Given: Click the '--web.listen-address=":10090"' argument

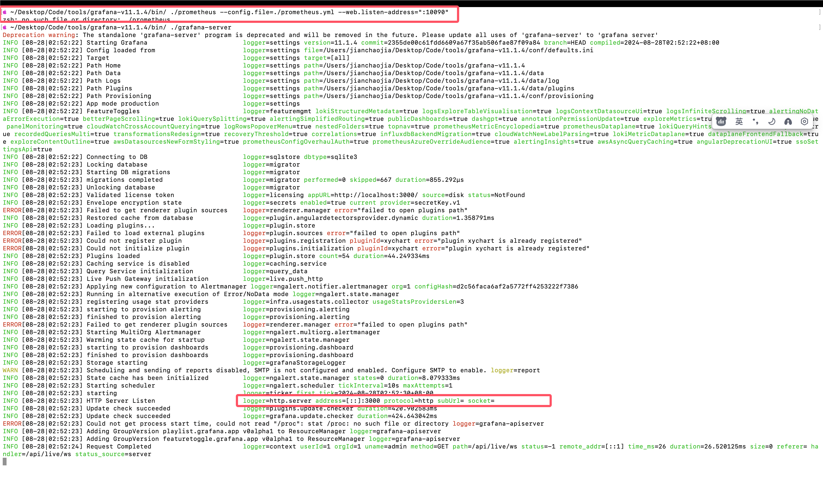Looking at the screenshot, I should pos(393,12).
